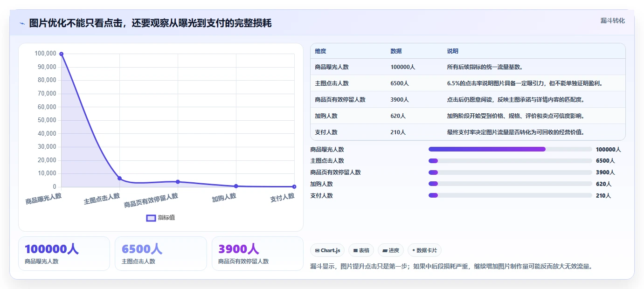
Task: Click the x-axis label 支付人数
Action: (x=282, y=198)
